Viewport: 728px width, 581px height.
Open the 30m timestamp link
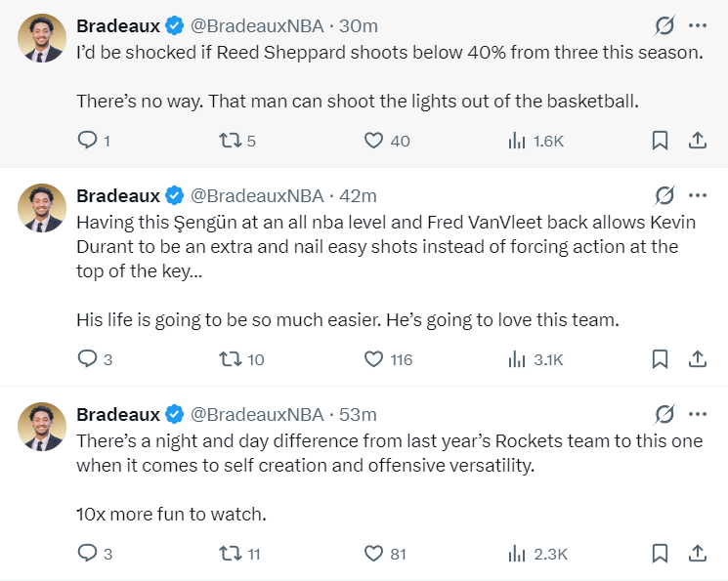click(358, 26)
